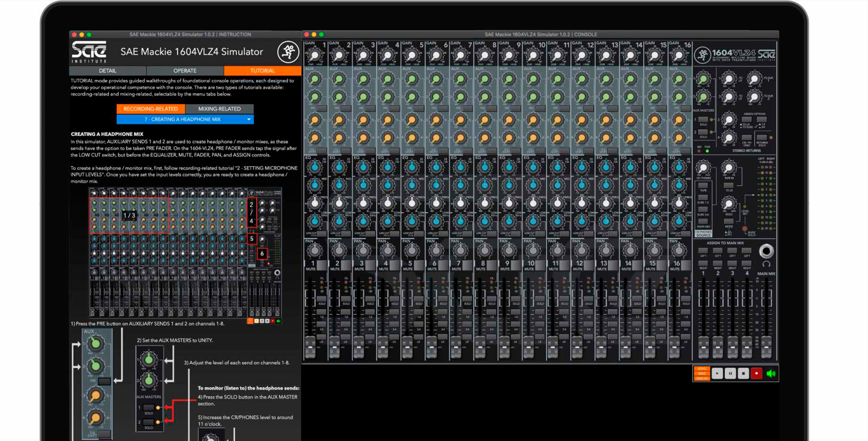Click the channel 10 PAN knob
Screen dimensions: 868x441
tap(533, 250)
